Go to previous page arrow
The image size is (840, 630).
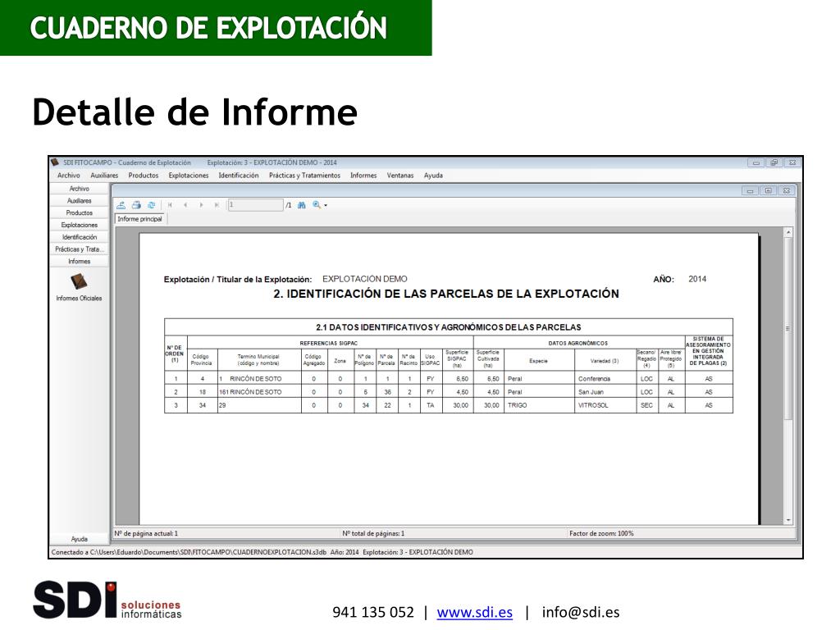coord(185,205)
